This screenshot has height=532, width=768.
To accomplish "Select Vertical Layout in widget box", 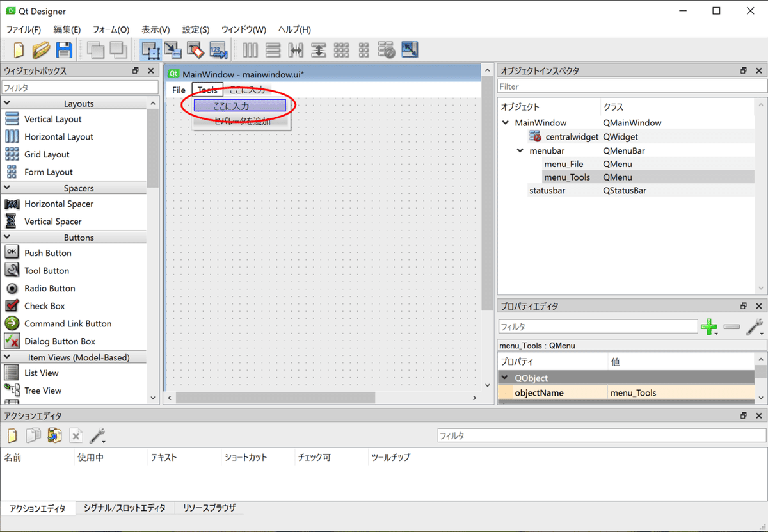I will click(x=53, y=119).
